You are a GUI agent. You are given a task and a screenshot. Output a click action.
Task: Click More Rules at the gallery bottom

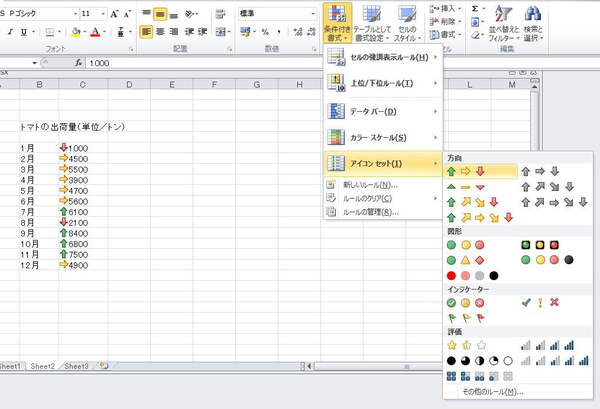tap(491, 392)
